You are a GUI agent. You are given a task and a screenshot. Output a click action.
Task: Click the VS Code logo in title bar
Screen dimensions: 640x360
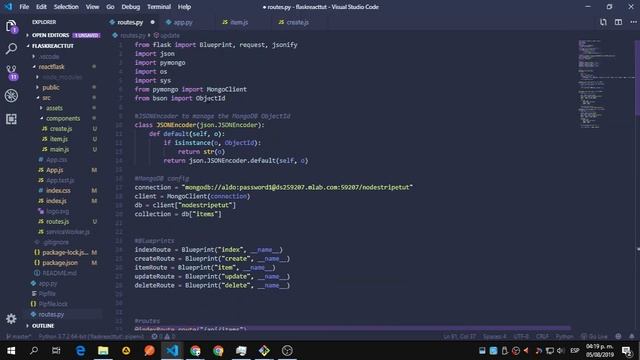pos(9,7)
